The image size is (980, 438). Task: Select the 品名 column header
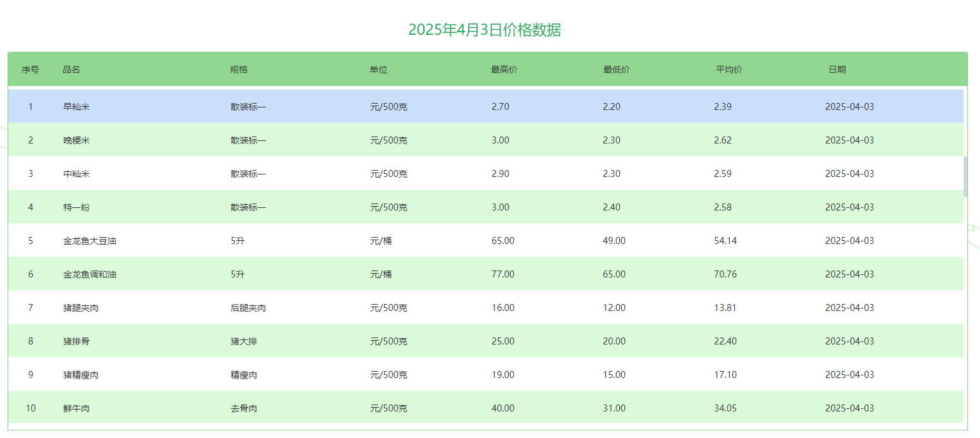[x=71, y=70]
